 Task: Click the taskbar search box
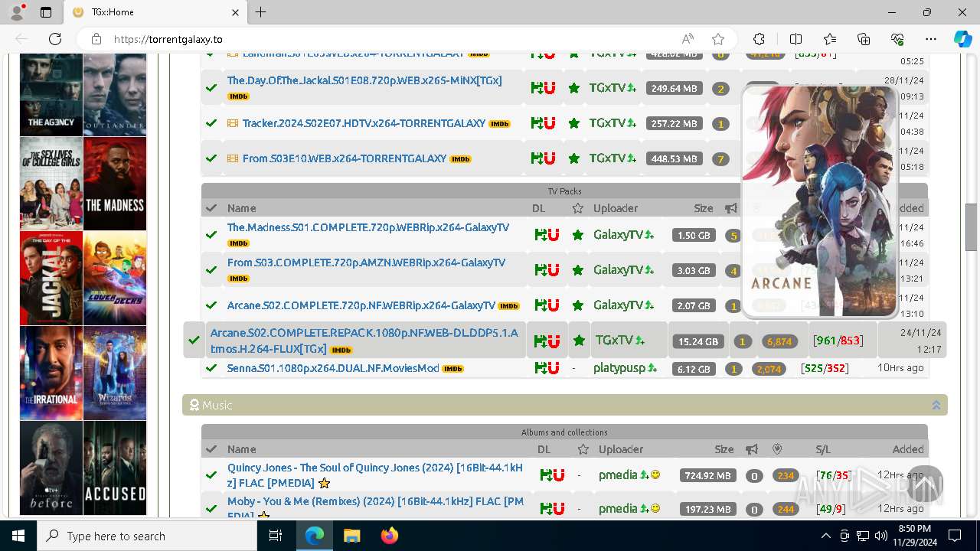coord(147,536)
